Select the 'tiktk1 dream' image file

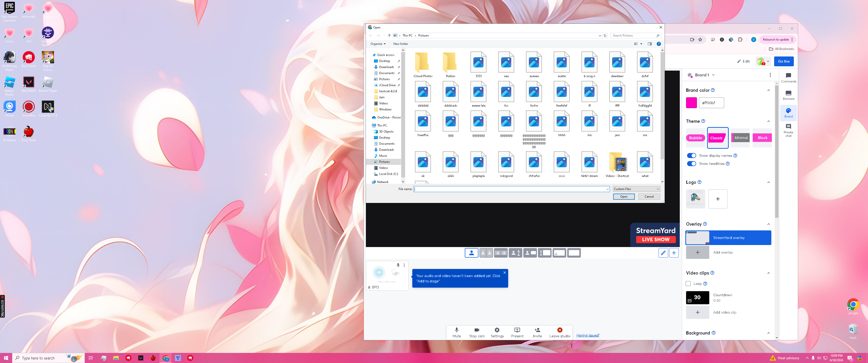(589, 165)
